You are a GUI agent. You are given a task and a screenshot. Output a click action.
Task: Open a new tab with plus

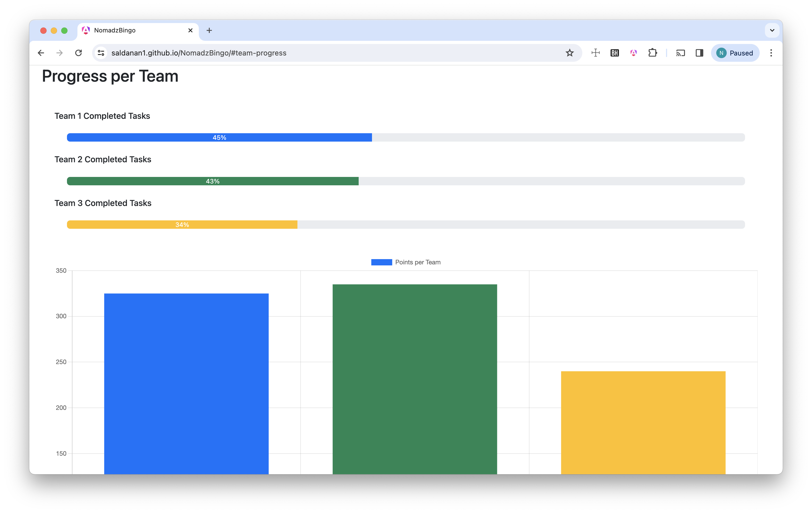coord(209,30)
